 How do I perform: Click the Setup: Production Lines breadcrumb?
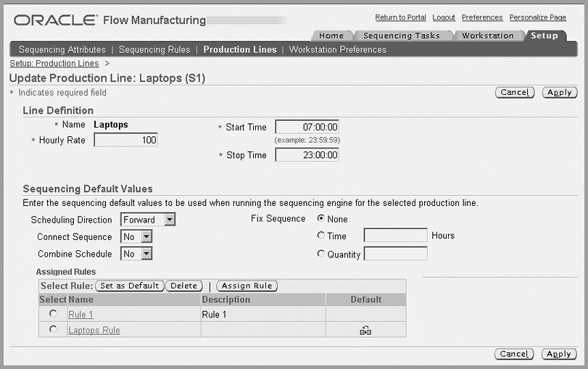[54, 63]
